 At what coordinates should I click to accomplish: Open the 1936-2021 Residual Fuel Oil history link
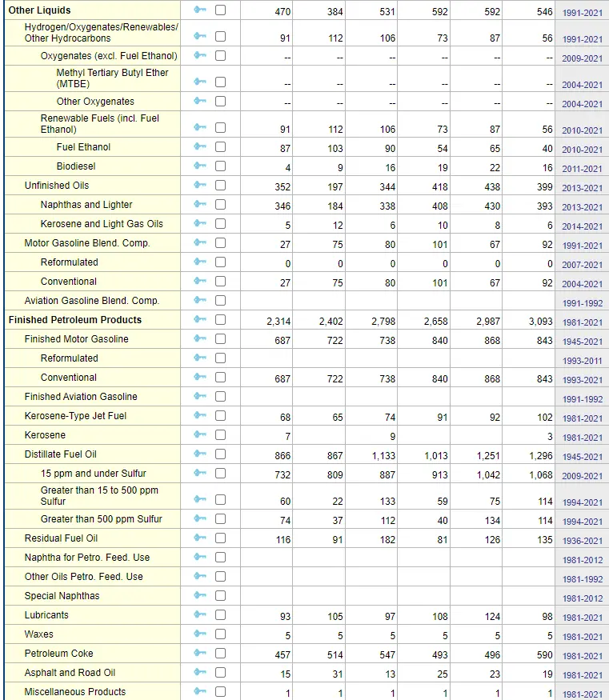pyautogui.click(x=582, y=541)
